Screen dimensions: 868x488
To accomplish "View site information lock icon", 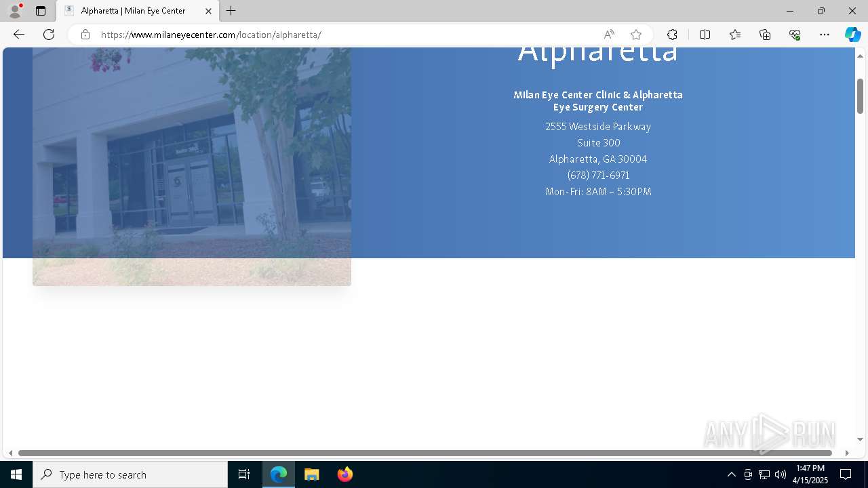I will 85,35.
